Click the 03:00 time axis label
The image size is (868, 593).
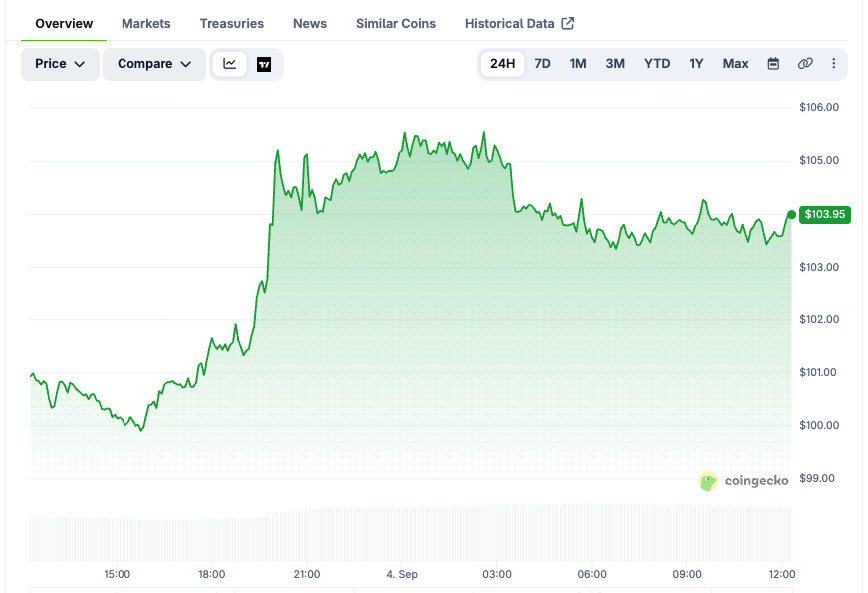coord(497,574)
